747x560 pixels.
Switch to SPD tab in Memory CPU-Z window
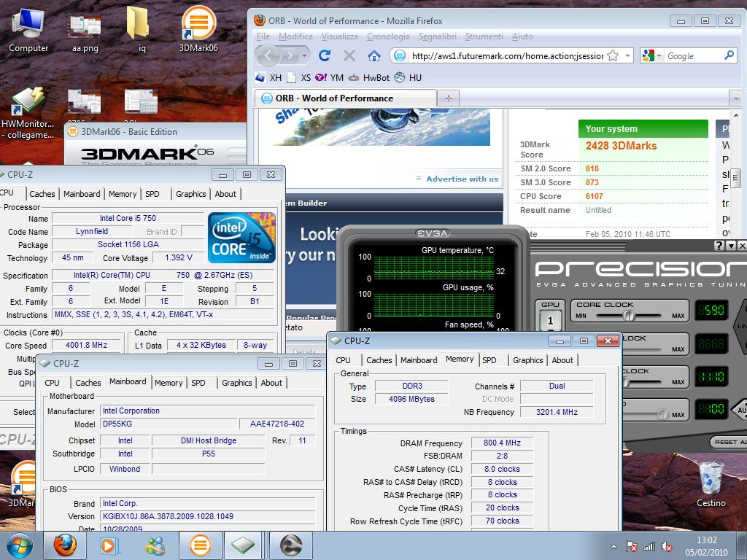[489, 360]
